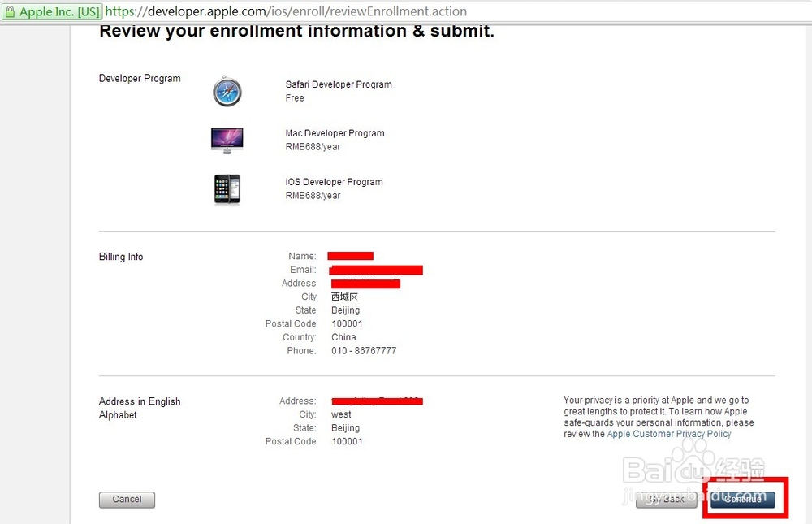812x524 pixels.
Task: Click the Billing Info section label
Action: tap(121, 257)
